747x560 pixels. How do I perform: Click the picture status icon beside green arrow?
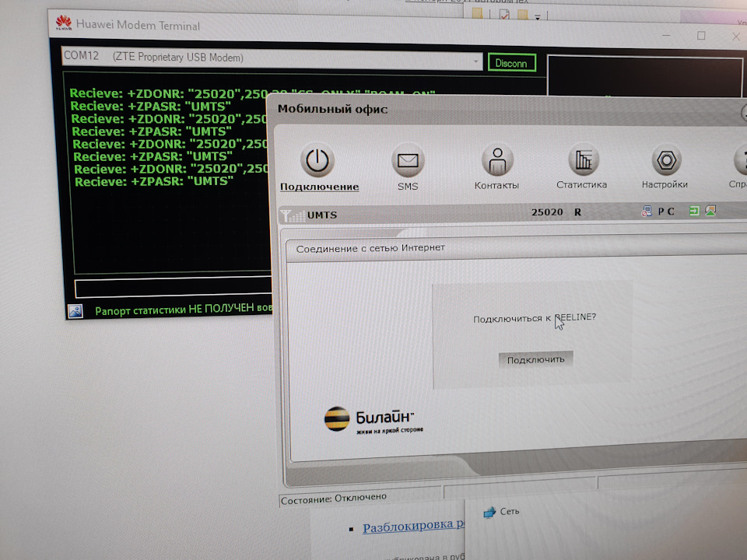pos(710,211)
